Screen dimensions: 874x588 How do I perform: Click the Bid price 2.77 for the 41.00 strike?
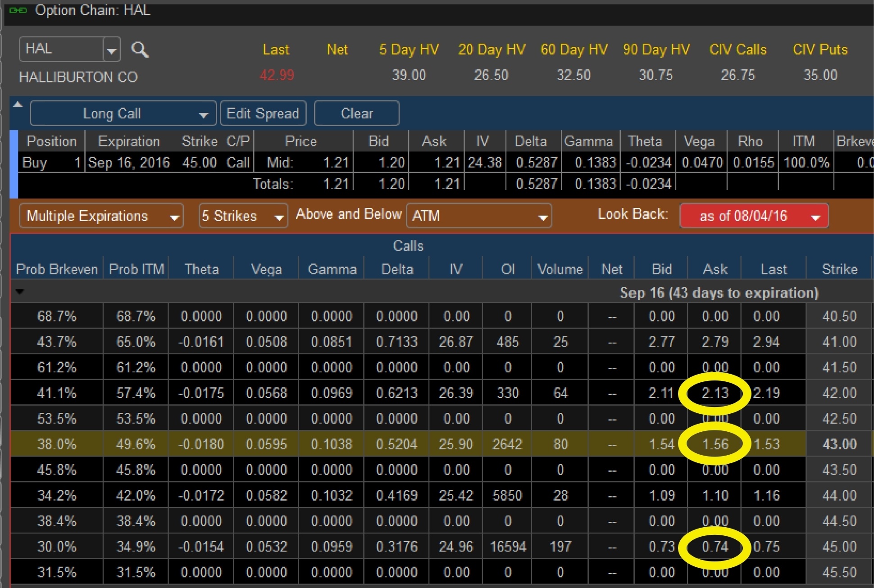[661, 342]
